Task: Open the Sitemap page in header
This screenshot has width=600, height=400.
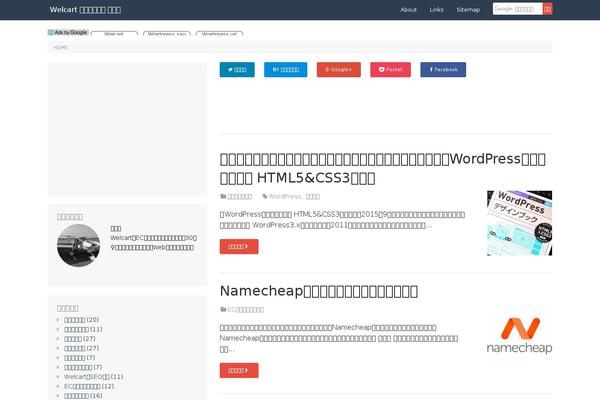Action: pyautogui.click(x=468, y=10)
